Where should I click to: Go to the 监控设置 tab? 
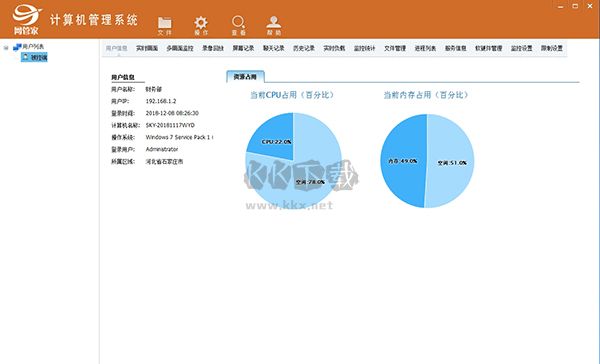[522, 48]
